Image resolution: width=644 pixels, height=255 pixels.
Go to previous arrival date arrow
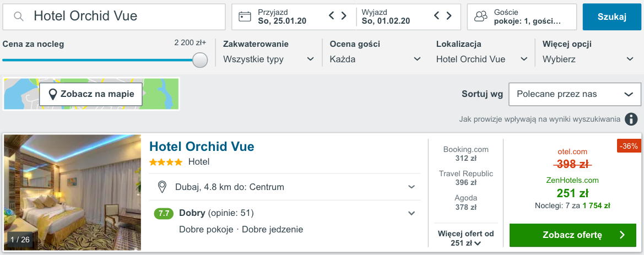pyautogui.click(x=332, y=16)
